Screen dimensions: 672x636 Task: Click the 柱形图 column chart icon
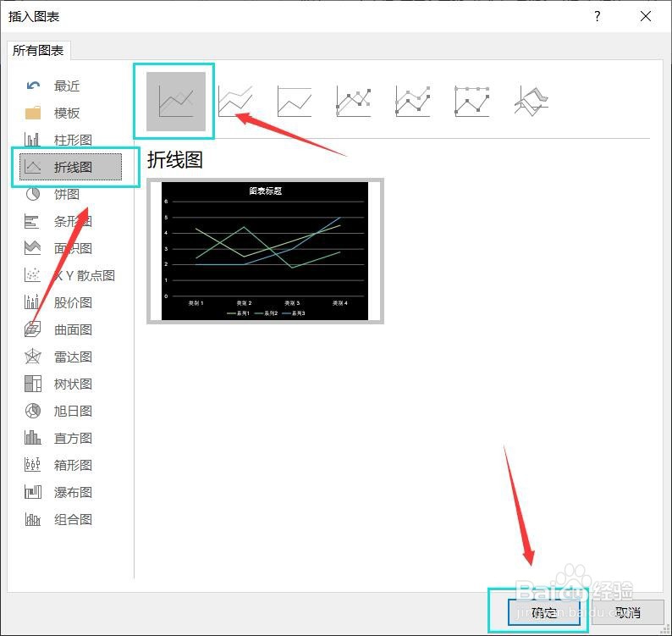(x=32, y=140)
